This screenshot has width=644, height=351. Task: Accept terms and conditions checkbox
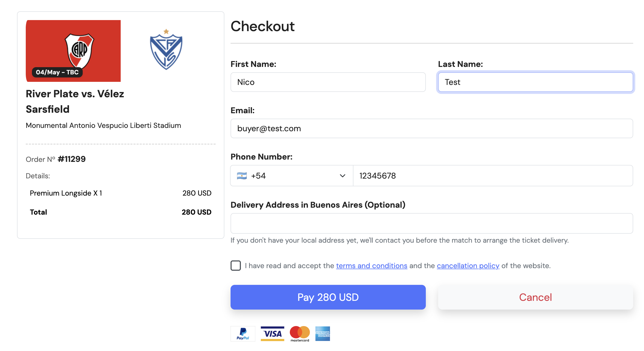click(x=235, y=266)
